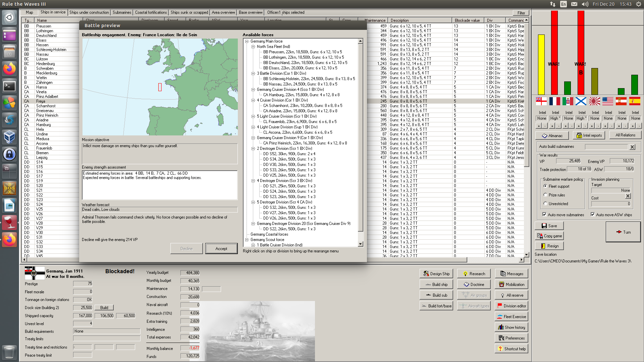The image size is (644, 362).
Task: Click the All reserve bulb button
Action: coord(511,295)
